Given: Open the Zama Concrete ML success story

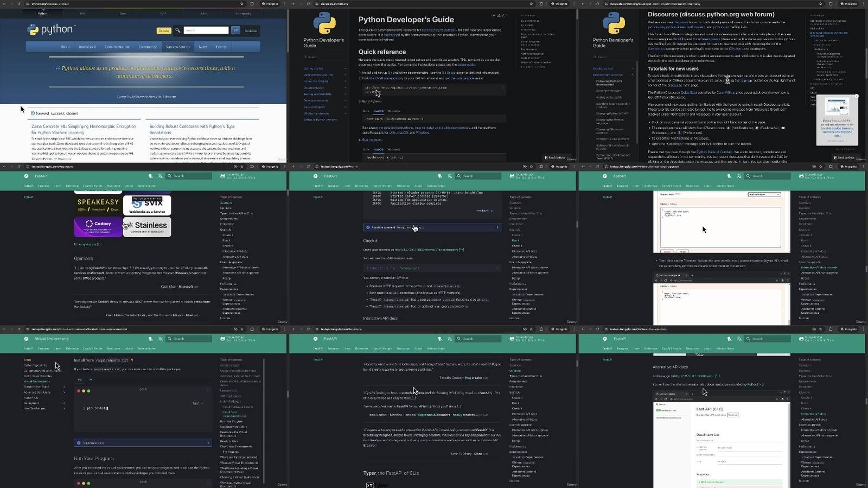Looking at the screenshot, I should pyautogui.click(x=84, y=129).
